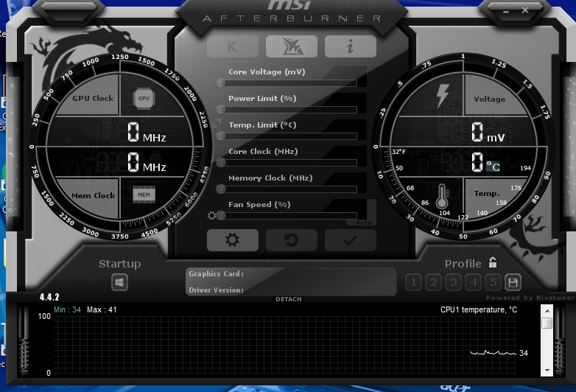Toggle link between Power and Temp limits

point(217,123)
